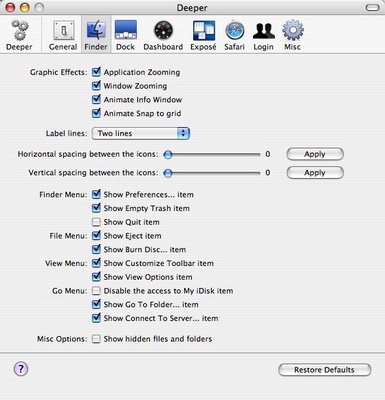
Task: Open the Misc gear pane
Action: click(293, 35)
